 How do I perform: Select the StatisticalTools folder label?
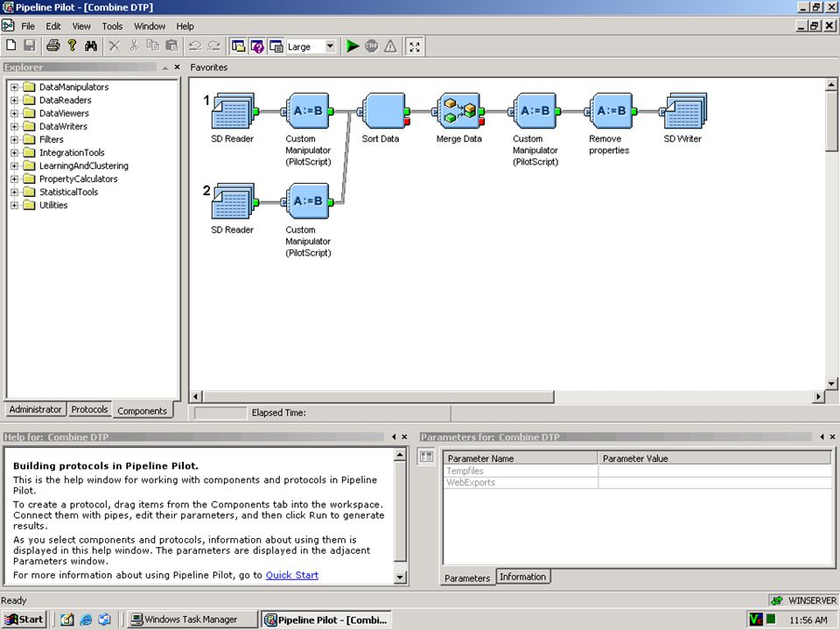(68, 192)
